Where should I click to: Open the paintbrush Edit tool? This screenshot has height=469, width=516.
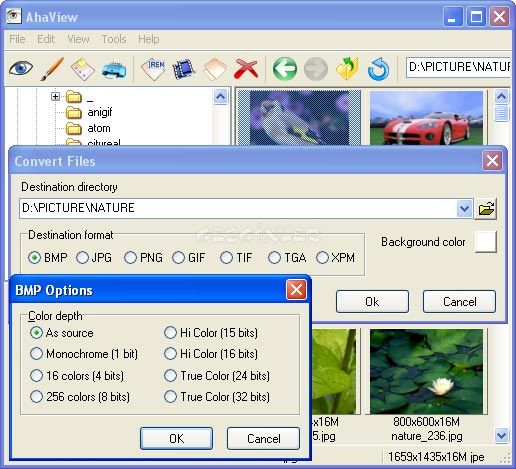[x=52, y=69]
